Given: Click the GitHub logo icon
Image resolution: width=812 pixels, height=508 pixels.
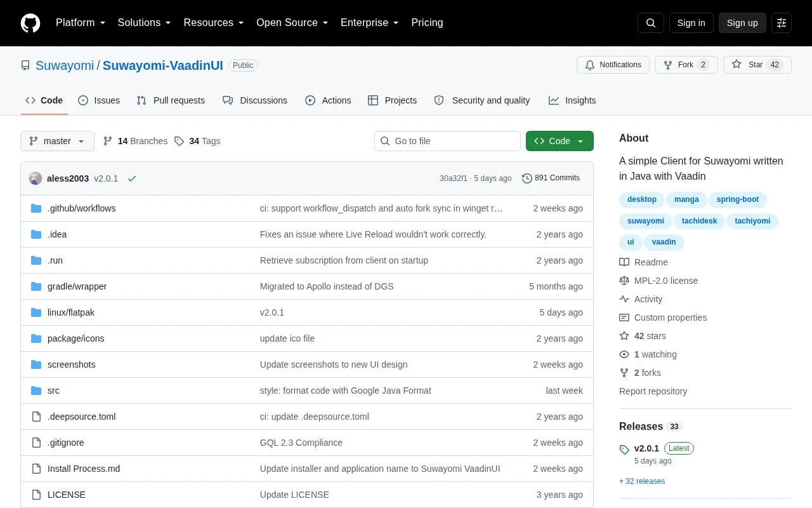Looking at the screenshot, I should [x=30, y=23].
